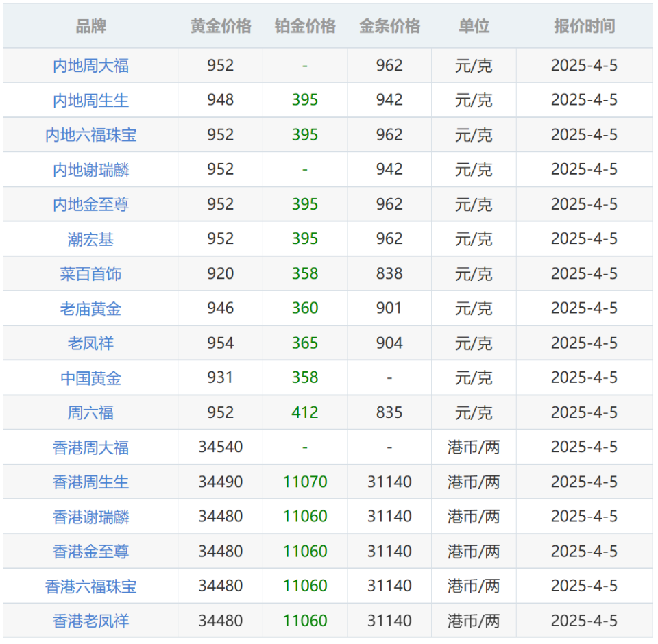Click gold price 952 for 内地金至尊

pos(221,204)
